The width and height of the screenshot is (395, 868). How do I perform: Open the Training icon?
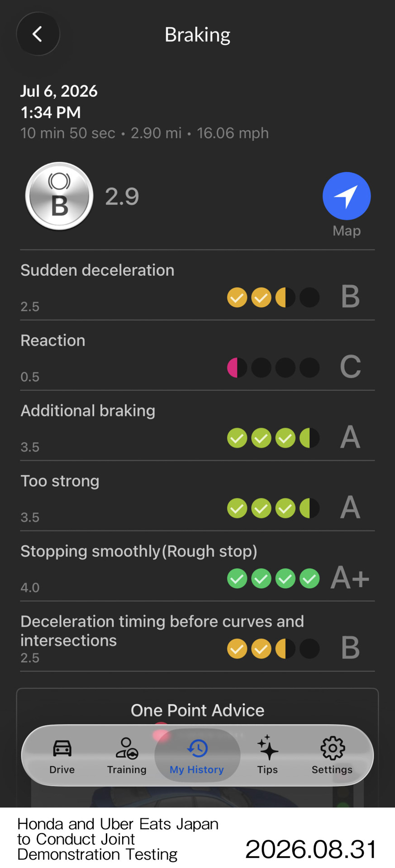click(x=127, y=748)
